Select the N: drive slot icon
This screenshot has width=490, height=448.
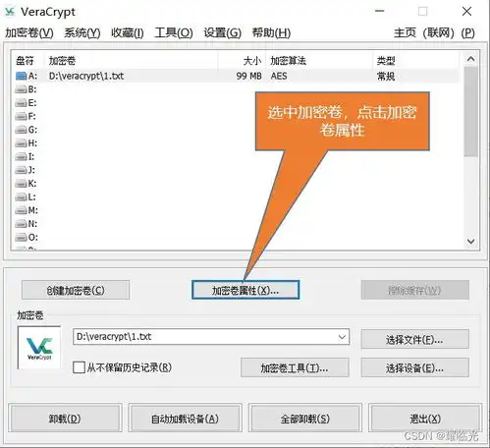click(22, 224)
